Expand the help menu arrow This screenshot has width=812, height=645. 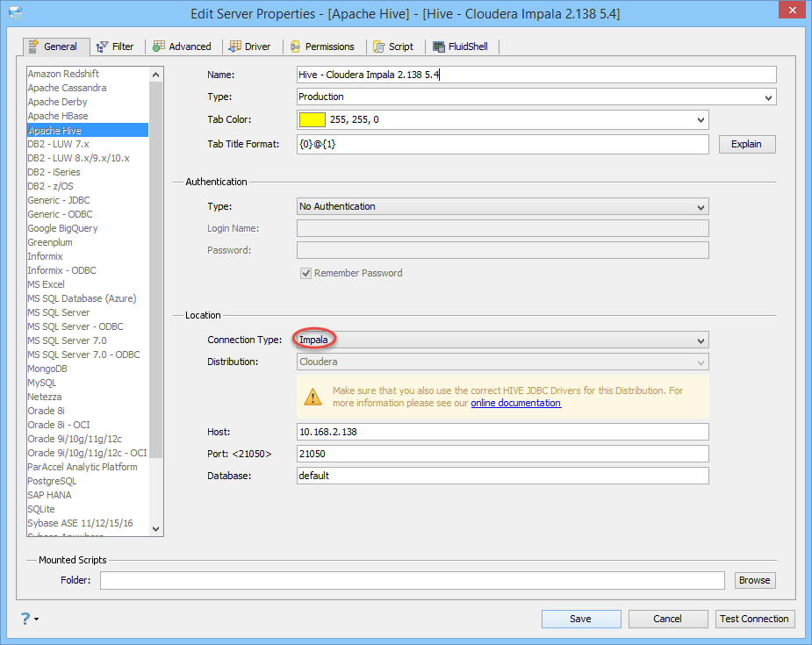click(36, 619)
